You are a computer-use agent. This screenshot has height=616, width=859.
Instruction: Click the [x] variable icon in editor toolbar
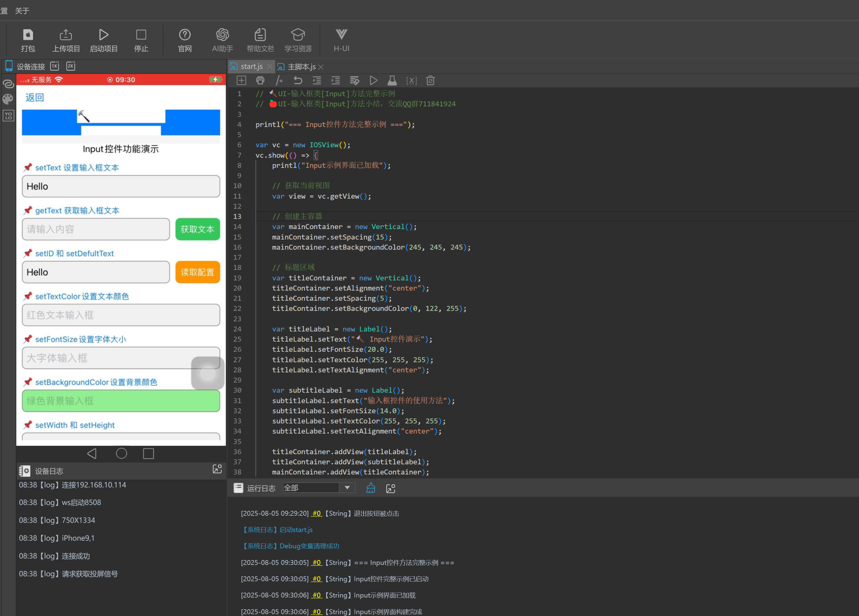pos(411,81)
